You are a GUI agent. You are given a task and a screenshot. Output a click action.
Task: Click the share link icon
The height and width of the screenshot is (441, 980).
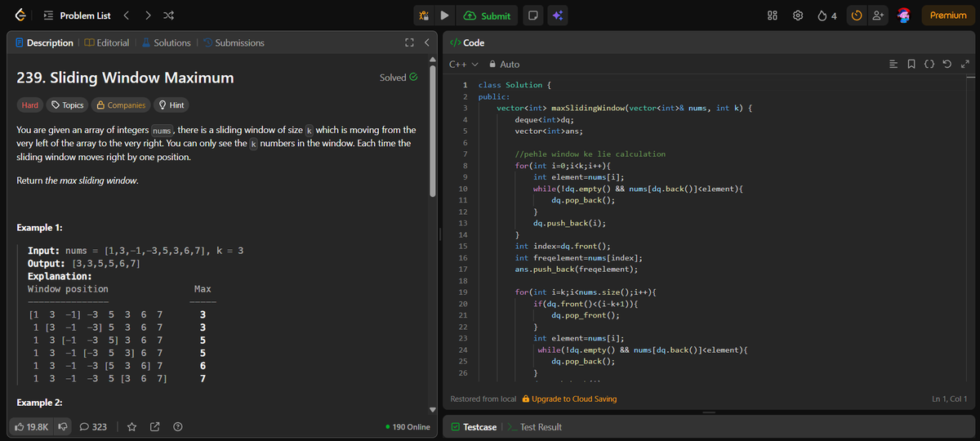point(154,426)
